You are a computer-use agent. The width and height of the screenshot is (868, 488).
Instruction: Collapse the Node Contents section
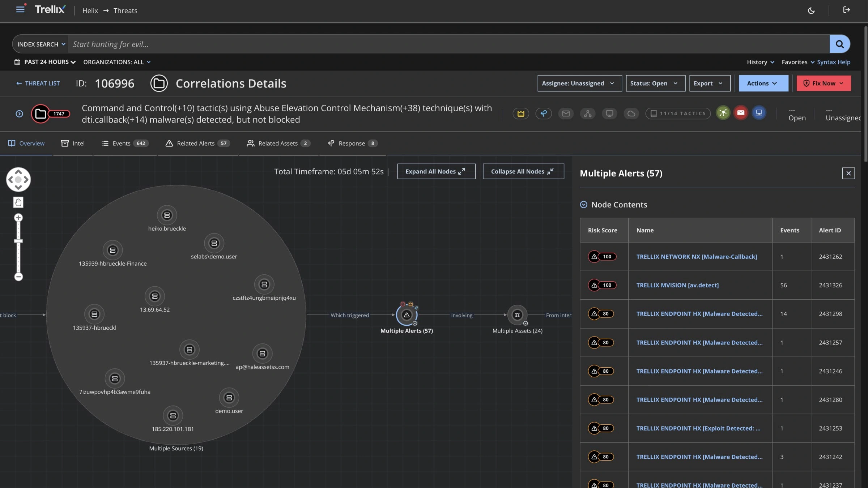click(x=583, y=205)
